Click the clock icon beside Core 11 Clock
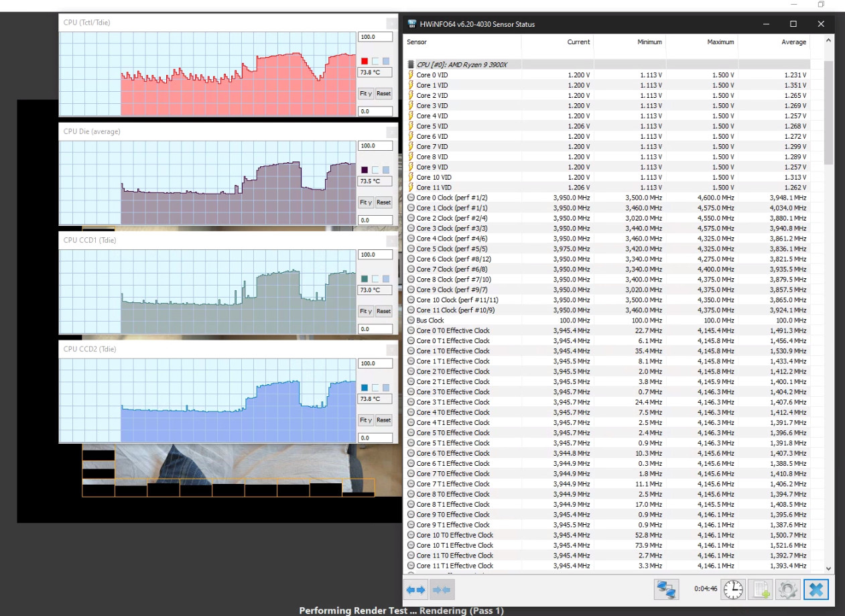Viewport: 845px width, 616px height. [411, 310]
